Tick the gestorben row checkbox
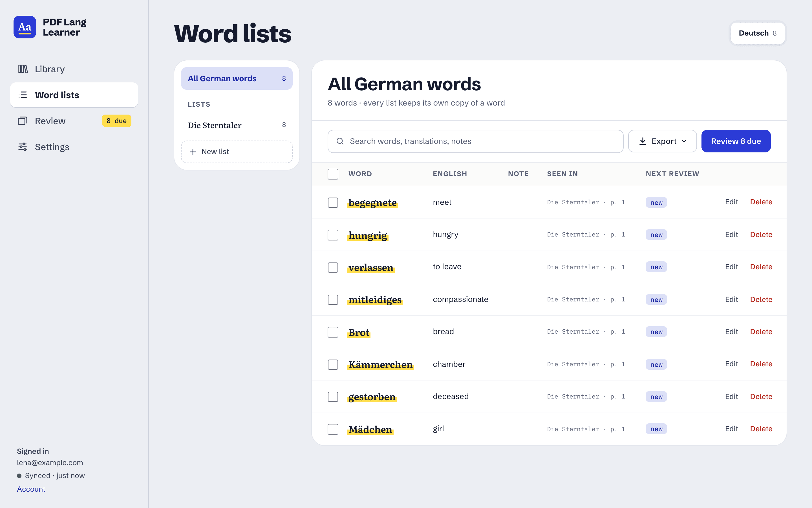 point(333,397)
